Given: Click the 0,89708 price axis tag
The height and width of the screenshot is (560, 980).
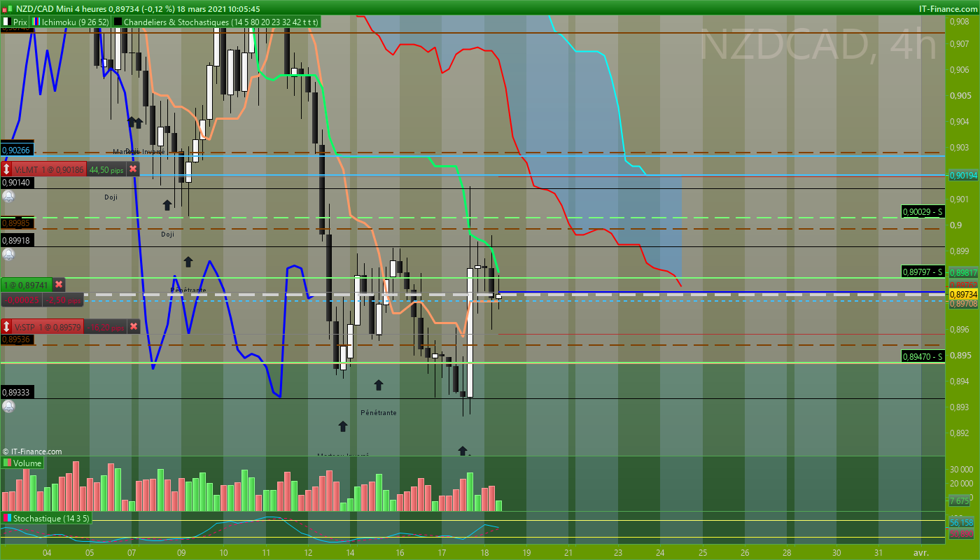Looking at the screenshot, I should point(963,304).
